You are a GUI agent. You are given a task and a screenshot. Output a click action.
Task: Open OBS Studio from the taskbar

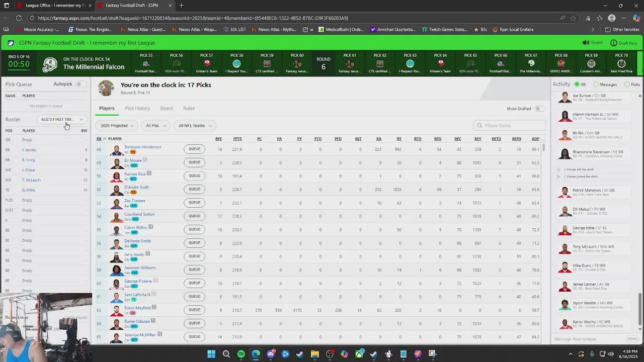[330, 354]
